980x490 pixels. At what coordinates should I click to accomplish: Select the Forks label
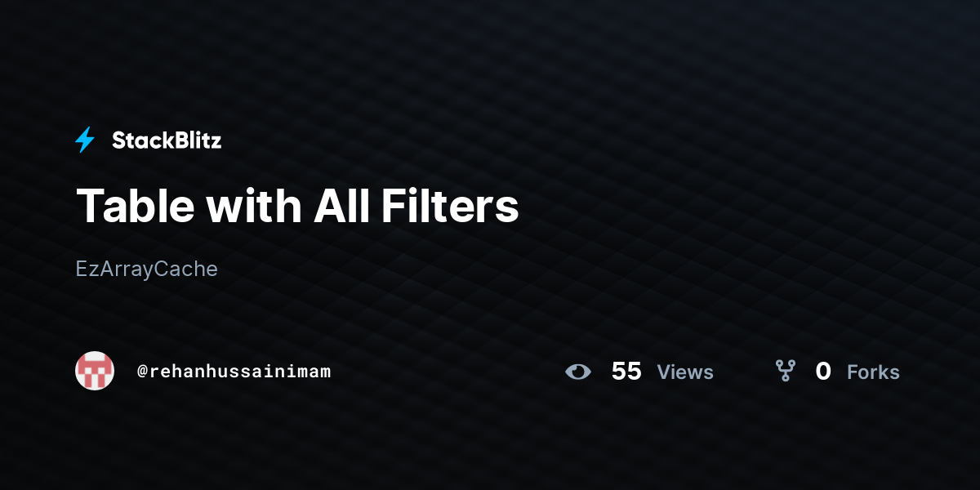tap(873, 372)
